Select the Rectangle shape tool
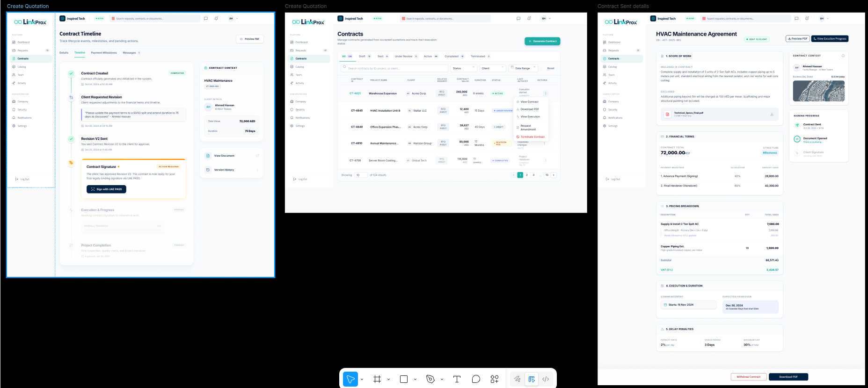The image size is (868, 388). tap(404, 379)
